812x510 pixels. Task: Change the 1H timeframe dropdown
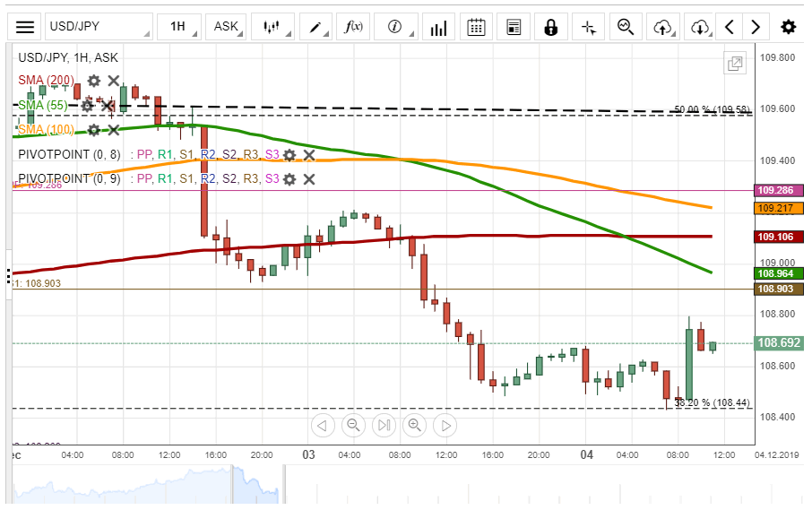pyautogui.click(x=178, y=27)
